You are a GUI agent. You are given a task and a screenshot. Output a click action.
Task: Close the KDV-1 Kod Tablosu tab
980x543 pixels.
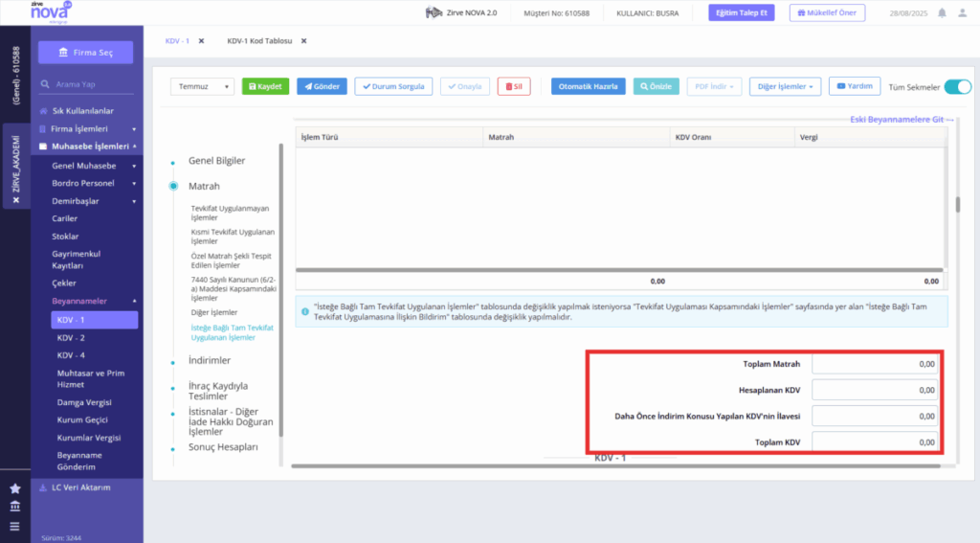click(303, 41)
